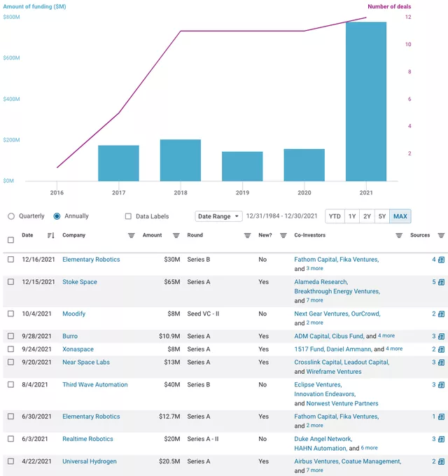The height and width of the screenshot is (476, 448).
Task: Open the Alameda Research investor link
Action: click(321, 282)
